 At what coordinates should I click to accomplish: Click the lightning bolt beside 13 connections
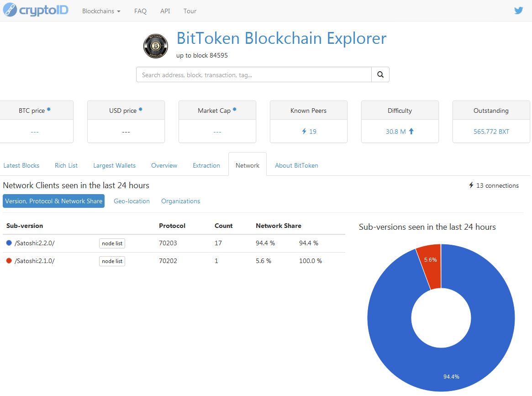tap(471, 185)
